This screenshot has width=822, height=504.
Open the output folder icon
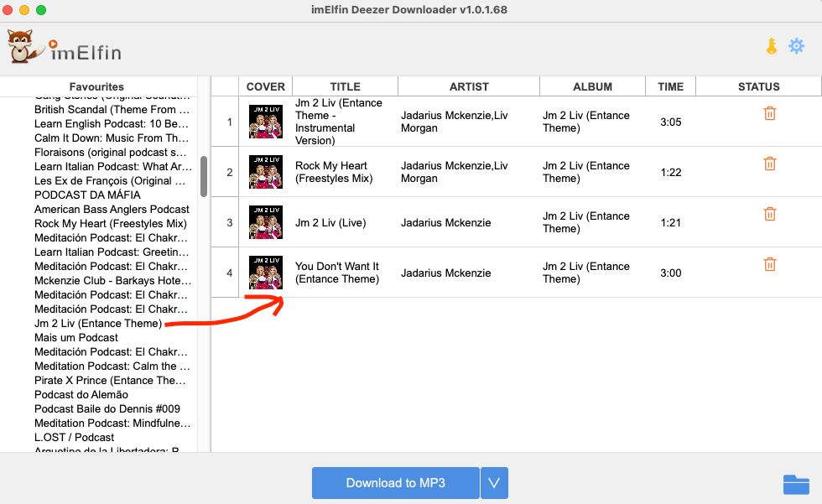click(x=796, y=484)
